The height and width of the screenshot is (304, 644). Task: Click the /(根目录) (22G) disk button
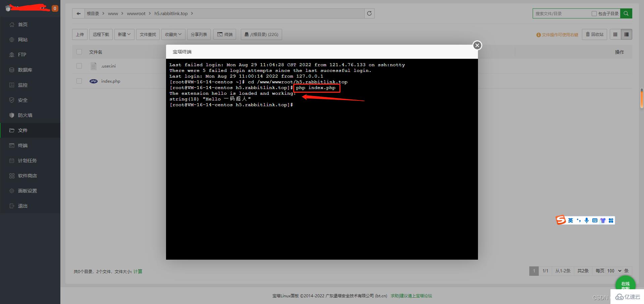[261, 34]
